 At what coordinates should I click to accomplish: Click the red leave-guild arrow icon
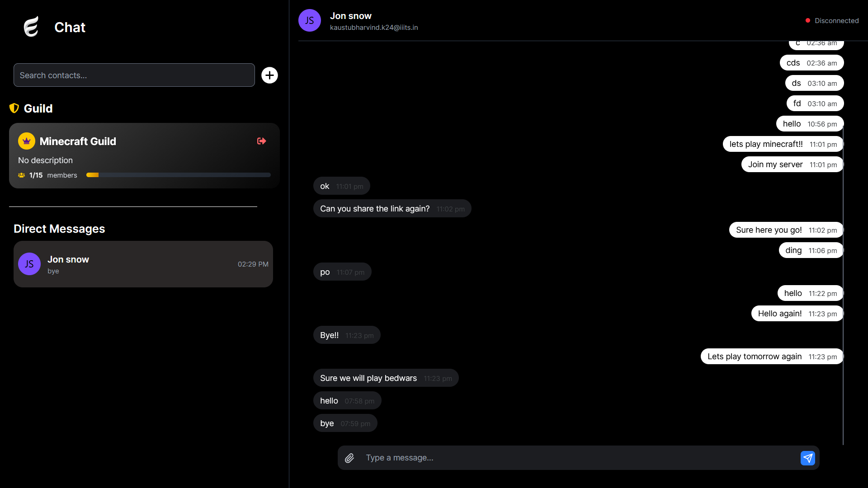[x=261, y=141]
